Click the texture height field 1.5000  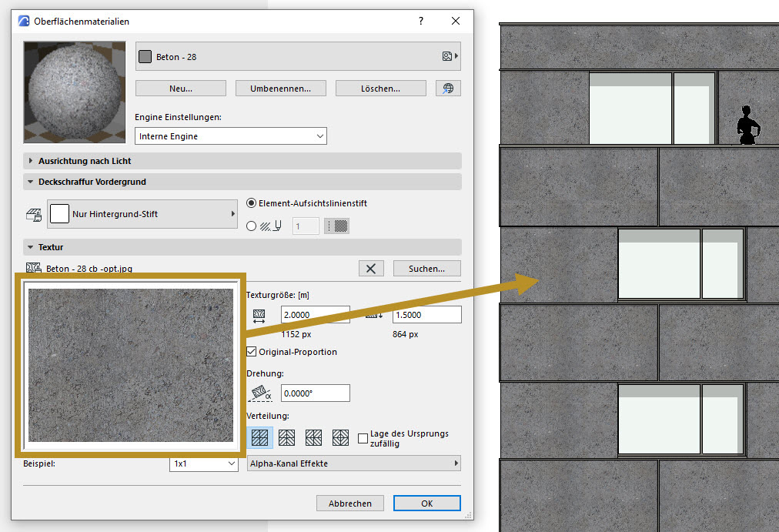click(x=427, y=315)
